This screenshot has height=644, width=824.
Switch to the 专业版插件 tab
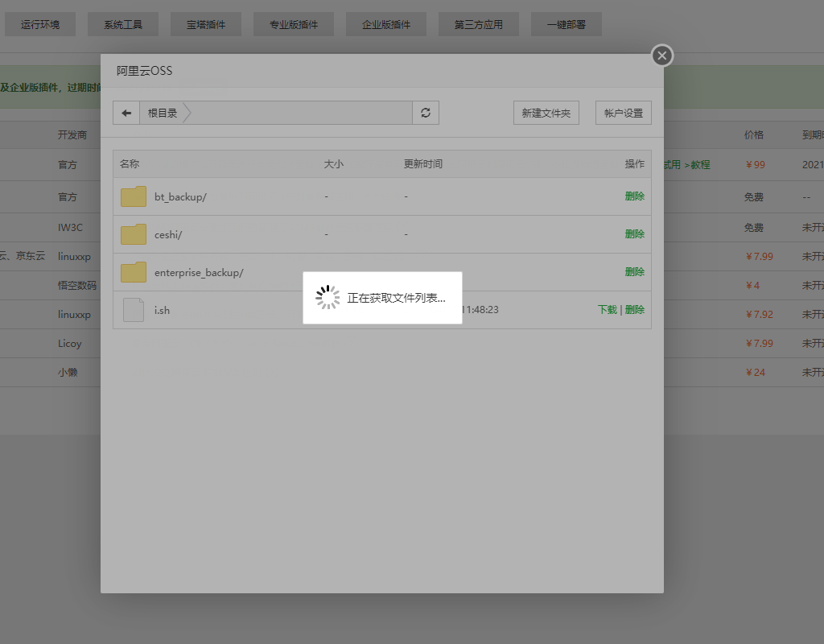294,25
